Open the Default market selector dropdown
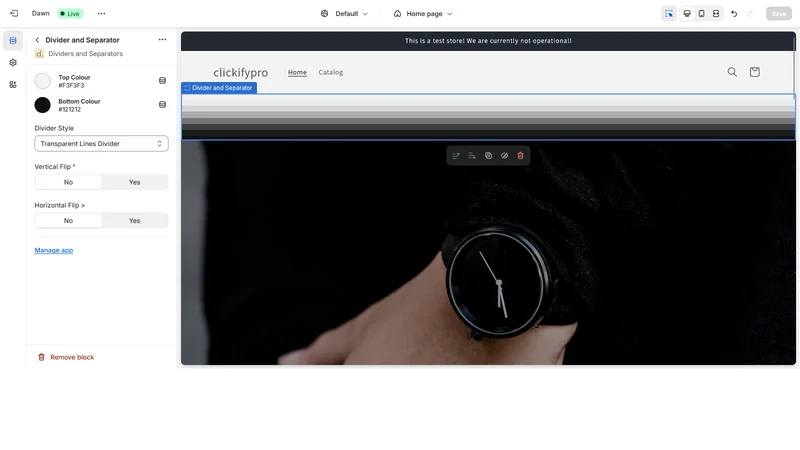 pyautogui.click(x=344, y=14)
